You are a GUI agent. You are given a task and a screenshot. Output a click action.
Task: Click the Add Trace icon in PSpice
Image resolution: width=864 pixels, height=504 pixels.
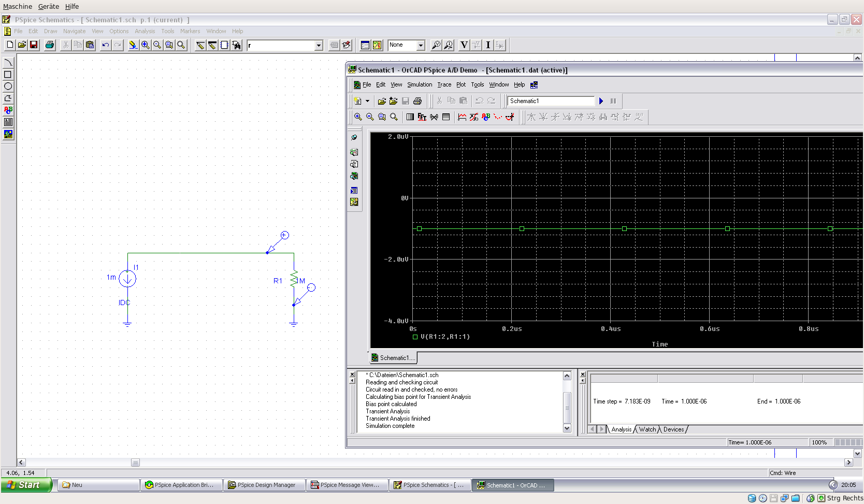[x=462, y=117]
